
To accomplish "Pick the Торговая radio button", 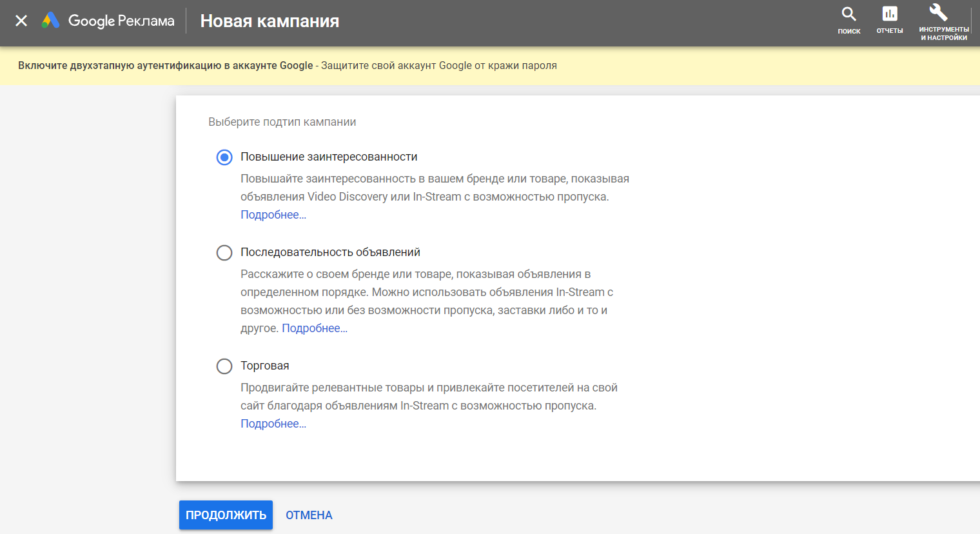I will [224, 366].
